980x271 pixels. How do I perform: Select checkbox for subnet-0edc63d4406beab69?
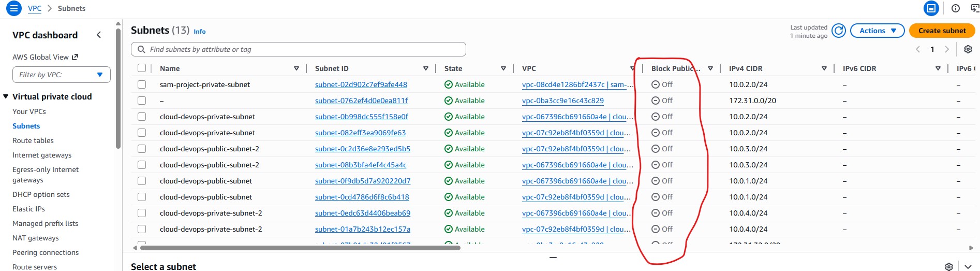[142, 213]
